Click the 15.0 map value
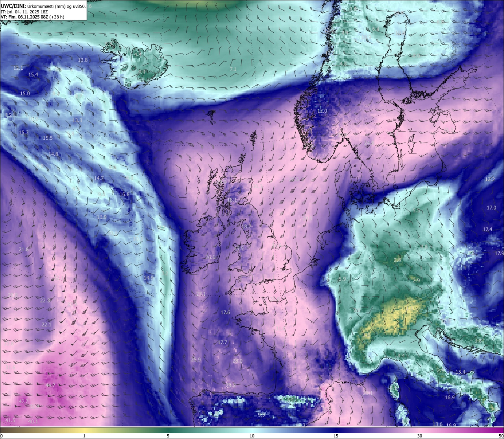Image resolution: width=504 pixels, height=439 pixels. [25, 93]
